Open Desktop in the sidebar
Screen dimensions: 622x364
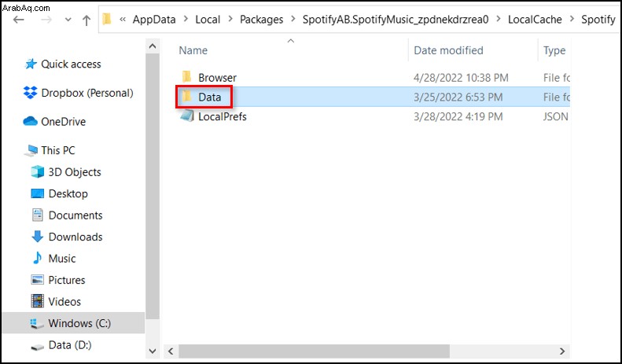(68, 193)
